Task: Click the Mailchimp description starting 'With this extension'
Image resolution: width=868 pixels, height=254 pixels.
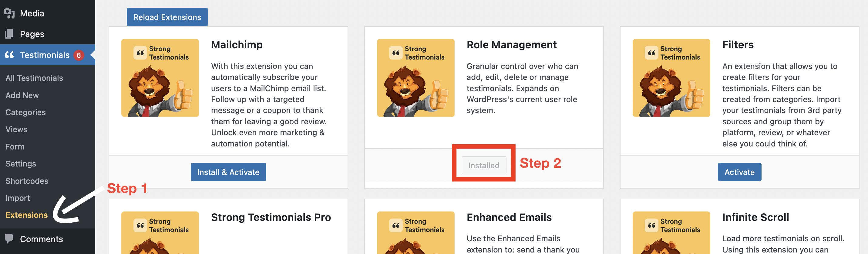Action: tap(269, 105)
